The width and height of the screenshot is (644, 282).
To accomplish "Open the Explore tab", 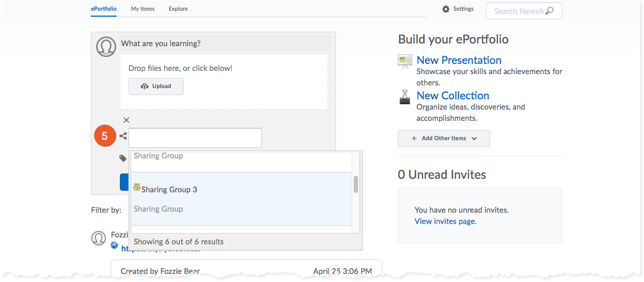I will 178,9.
